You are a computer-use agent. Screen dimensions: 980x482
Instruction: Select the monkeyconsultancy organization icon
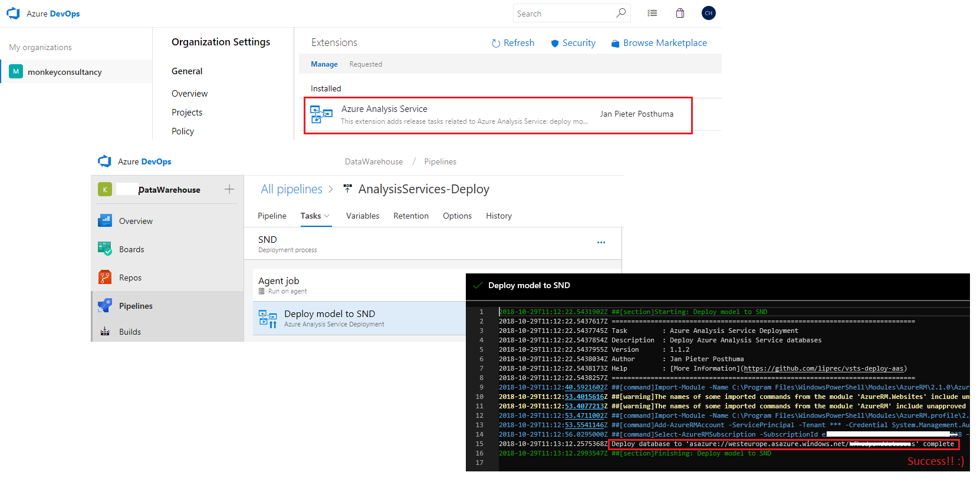[x=16, y=71]
